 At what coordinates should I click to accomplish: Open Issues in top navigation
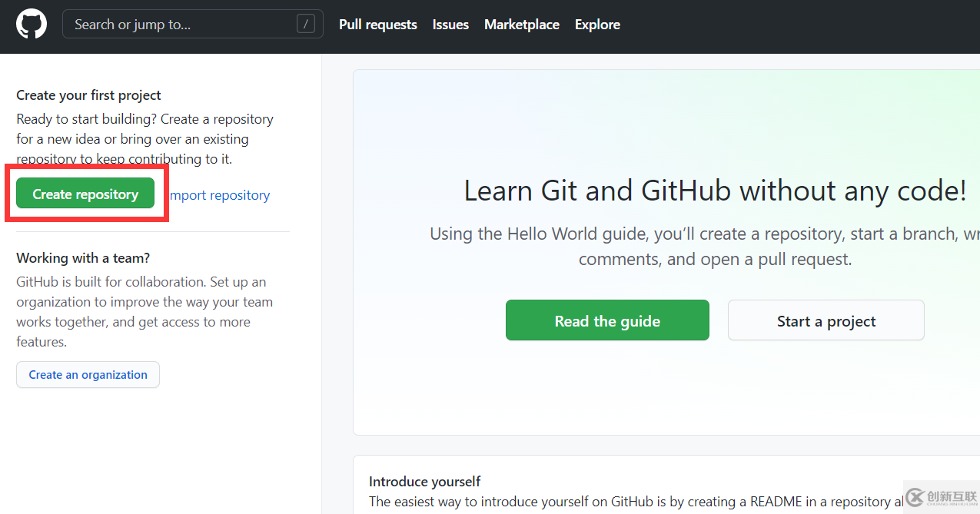[x=450, y=25]
